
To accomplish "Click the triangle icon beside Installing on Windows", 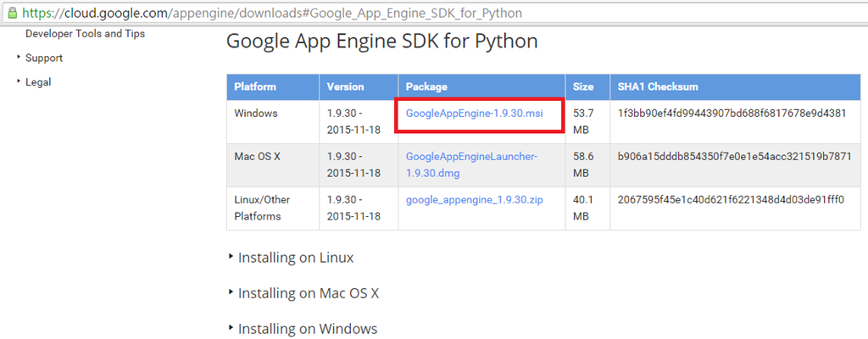I will [x=231, y=328].
